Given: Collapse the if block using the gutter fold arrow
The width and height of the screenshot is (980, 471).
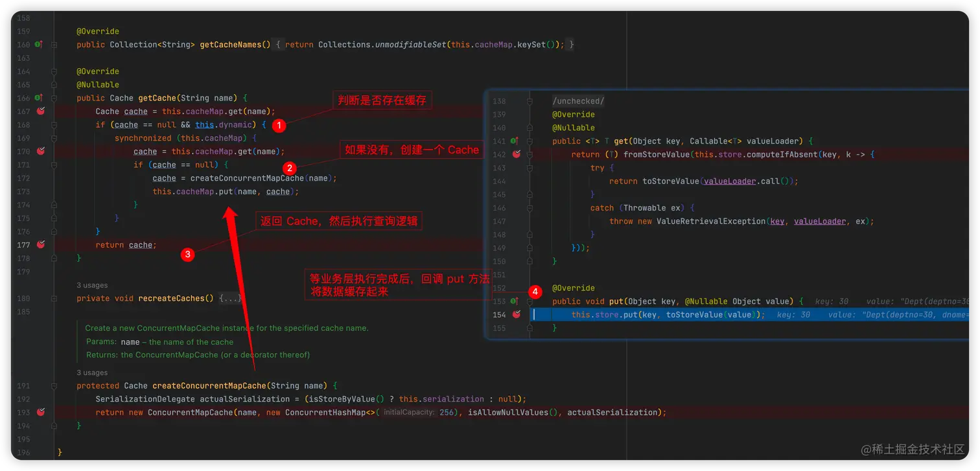Looking at the screenshot, I should tap(54, 124).
